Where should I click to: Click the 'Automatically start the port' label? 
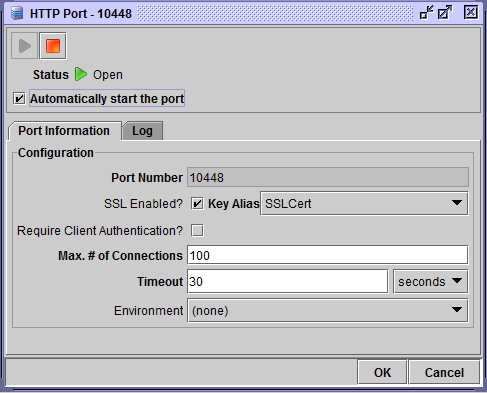pyautogui.click(x=107, y=99)
